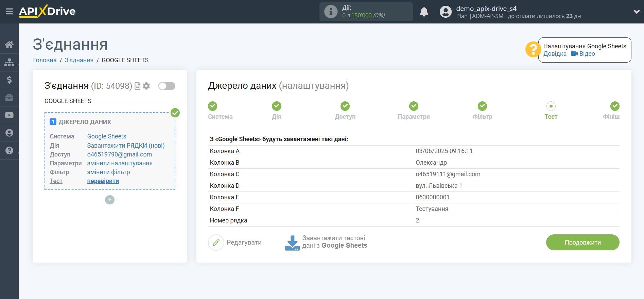Click the вул. Львівська 1 value
The width and height of the screenshot is (644, 299).
click(439, 186)
